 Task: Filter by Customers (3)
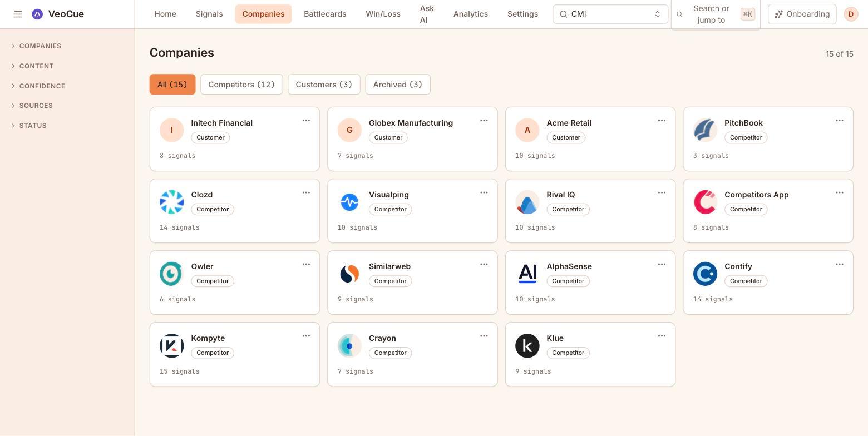pos(324,85)
